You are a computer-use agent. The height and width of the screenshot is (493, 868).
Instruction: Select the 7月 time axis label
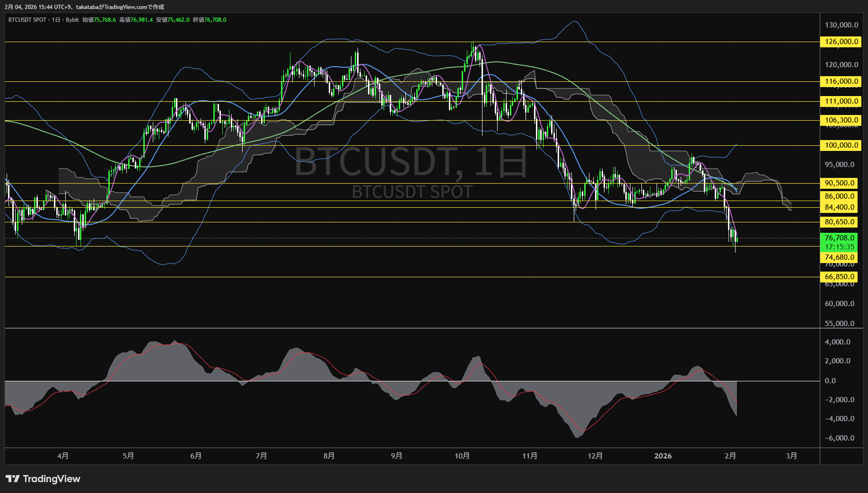(x=261, y=456)
